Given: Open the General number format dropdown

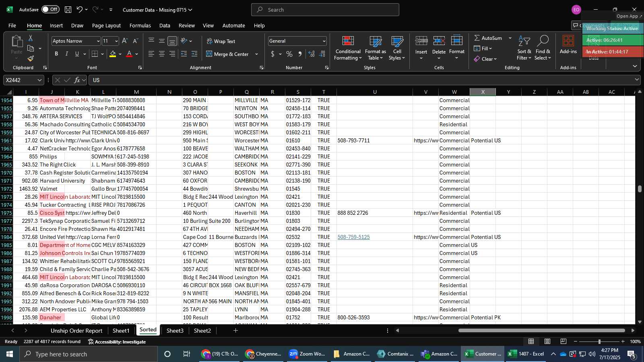Looking at the screenshot, I should pyautogui.click(x=324, y=41).
